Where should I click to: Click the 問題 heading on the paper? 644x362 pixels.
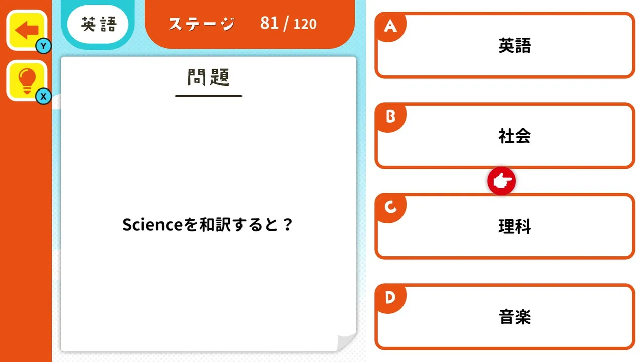coord(209,78)
